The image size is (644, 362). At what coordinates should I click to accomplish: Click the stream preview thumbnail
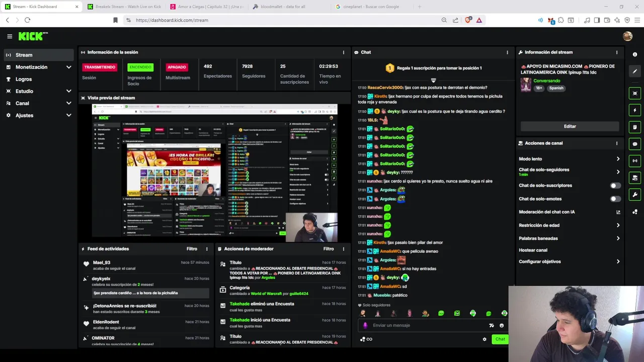tap(214, 173)
